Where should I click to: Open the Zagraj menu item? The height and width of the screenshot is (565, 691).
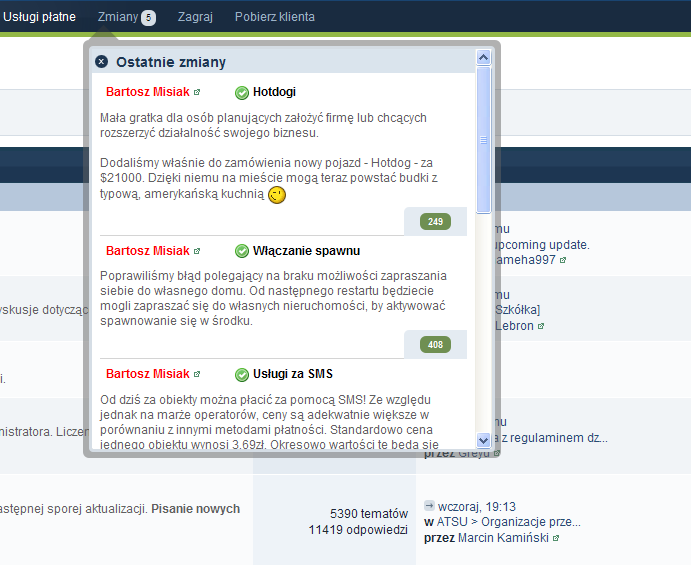coord(195,17)
